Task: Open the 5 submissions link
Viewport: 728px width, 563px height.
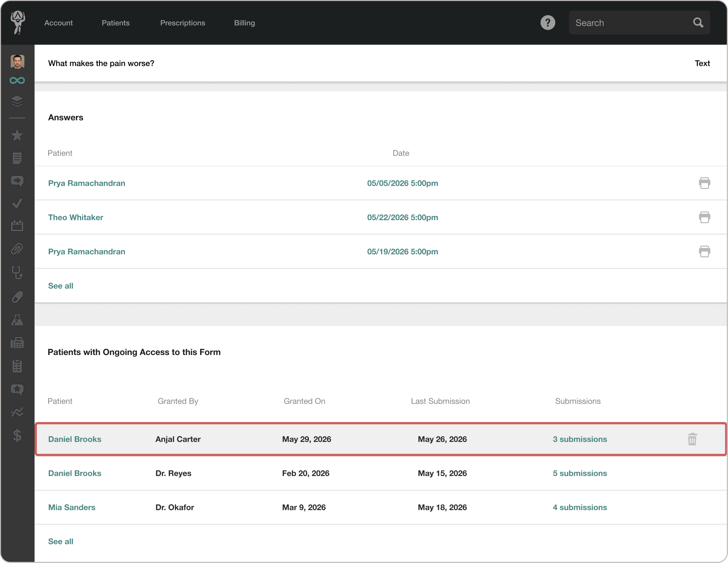Action: (x=580, y=473)
